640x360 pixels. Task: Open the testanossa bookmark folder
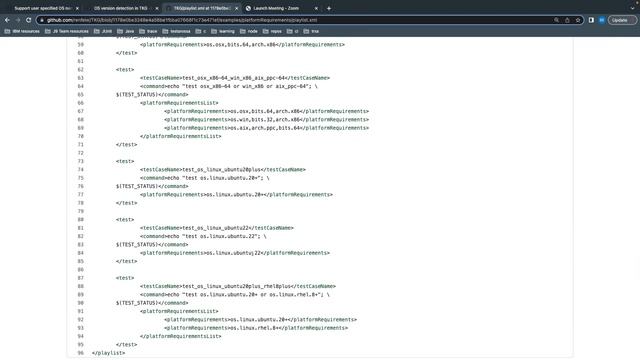click(176, 31)
